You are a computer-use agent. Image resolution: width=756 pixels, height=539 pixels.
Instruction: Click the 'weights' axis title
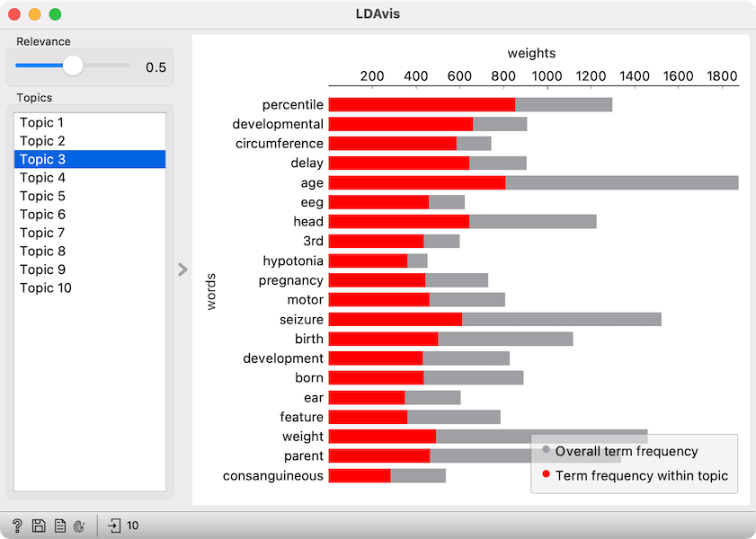[531, 53]
